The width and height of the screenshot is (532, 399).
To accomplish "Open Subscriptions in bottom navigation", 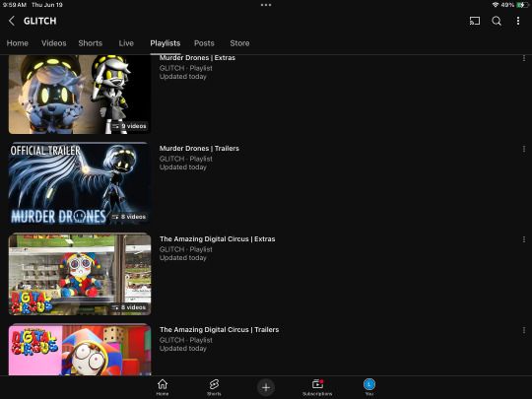I will pos(317,387).
